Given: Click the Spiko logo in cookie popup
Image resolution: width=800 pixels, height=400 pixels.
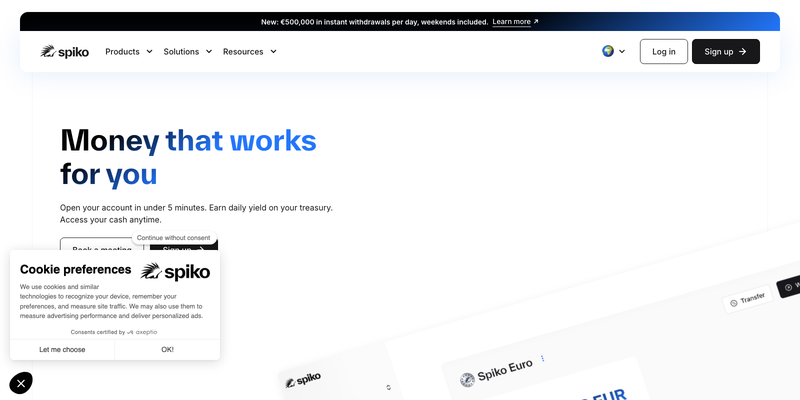Looking at the screenshot, I should tap(175, 271).
